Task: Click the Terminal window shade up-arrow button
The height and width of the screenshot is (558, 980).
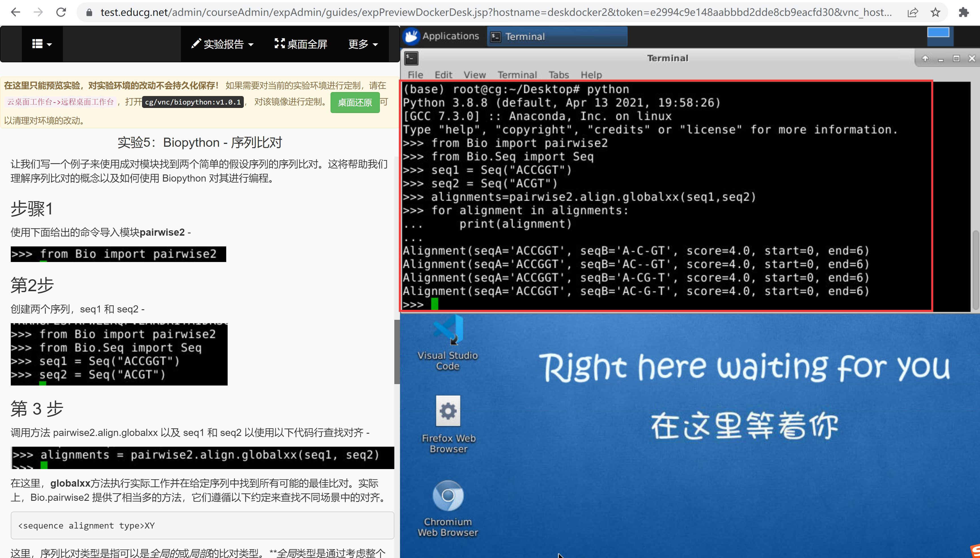Action: click(x=925, y=58)
